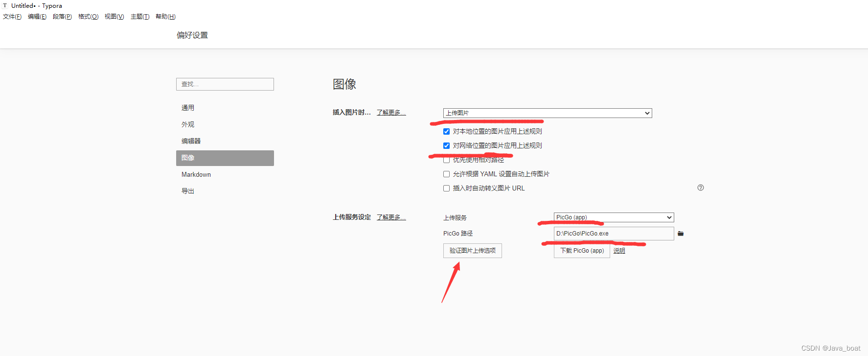Click the '上传服务' label text

[x=455, y=217]
